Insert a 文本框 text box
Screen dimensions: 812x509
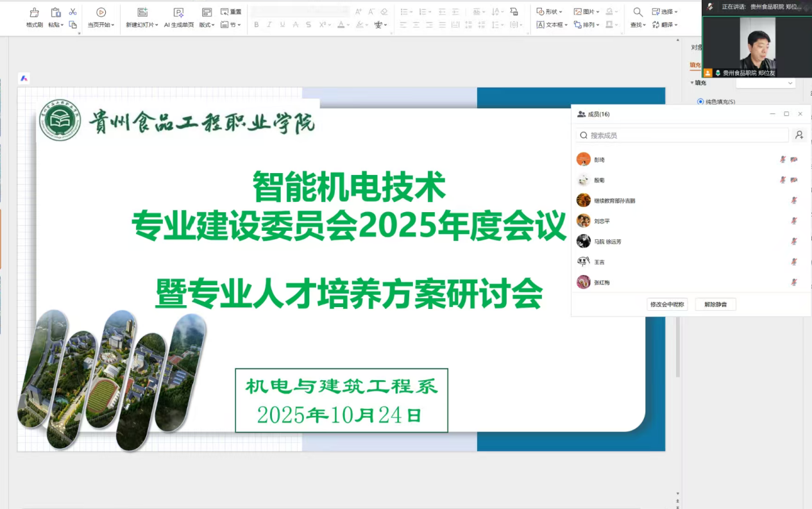point(552,25)
